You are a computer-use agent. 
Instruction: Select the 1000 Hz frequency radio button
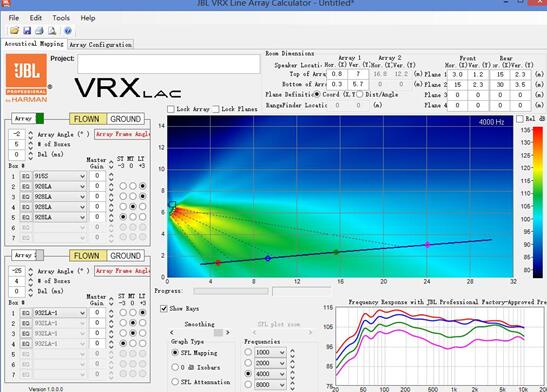tap(248, 352)
